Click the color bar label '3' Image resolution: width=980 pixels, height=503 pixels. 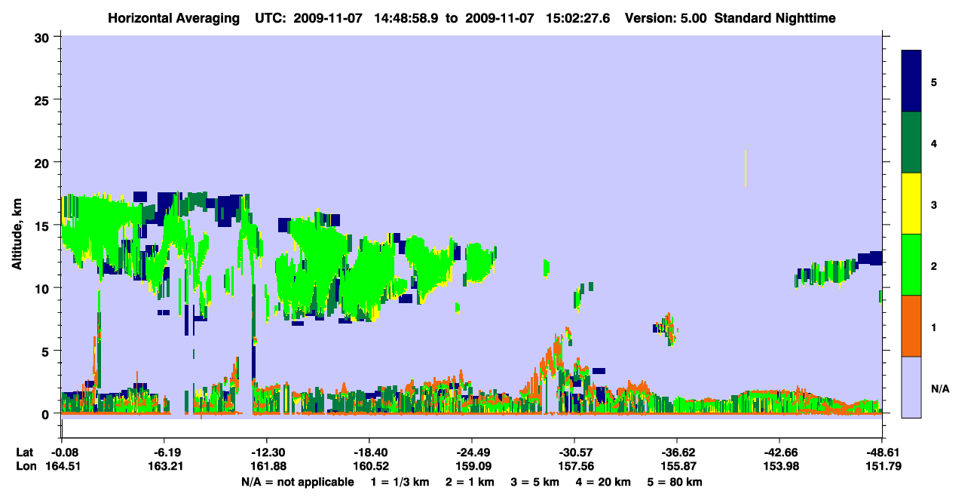pos(934,204)
